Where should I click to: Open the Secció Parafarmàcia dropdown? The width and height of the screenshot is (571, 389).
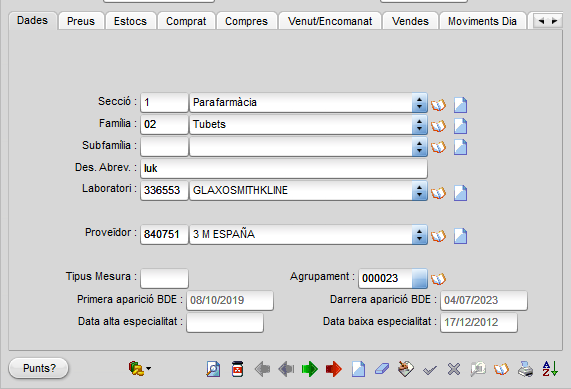(420, 102)
